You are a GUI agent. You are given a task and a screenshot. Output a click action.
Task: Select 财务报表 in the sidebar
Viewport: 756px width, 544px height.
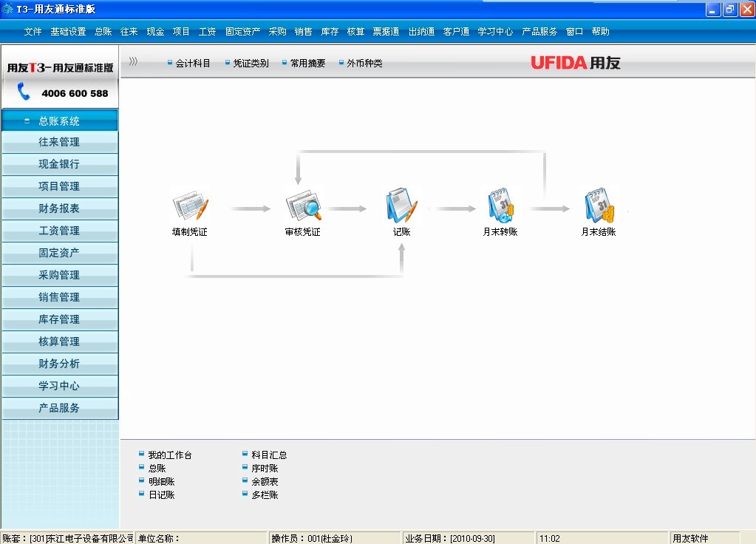click(x=60, y=209)
